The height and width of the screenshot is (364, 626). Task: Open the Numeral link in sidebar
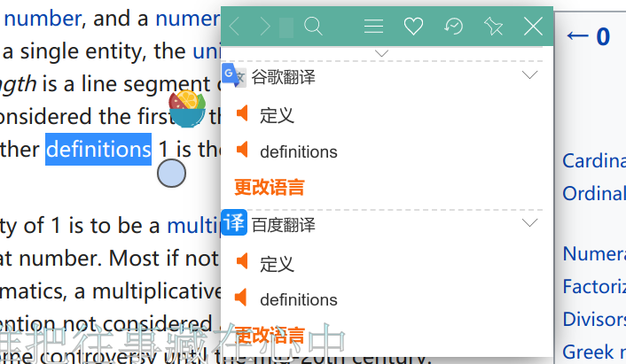594,254
